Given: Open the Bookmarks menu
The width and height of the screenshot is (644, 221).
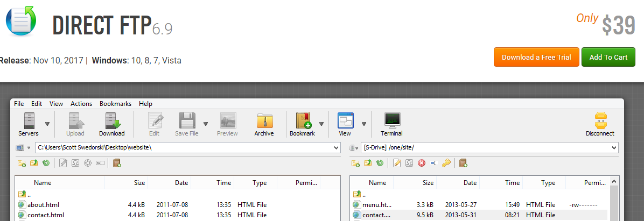Looking at the screenshot, I should pos(115,104).
